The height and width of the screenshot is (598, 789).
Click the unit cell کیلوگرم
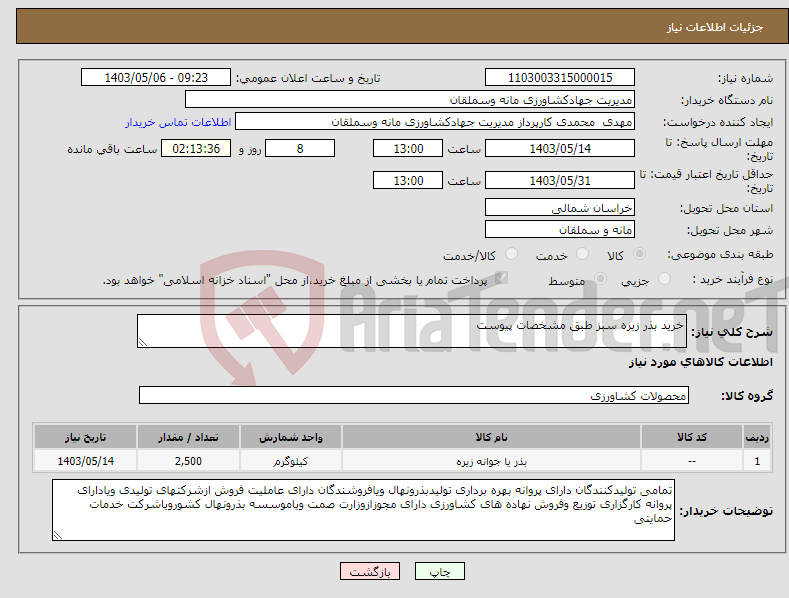(x=291, y=461)
